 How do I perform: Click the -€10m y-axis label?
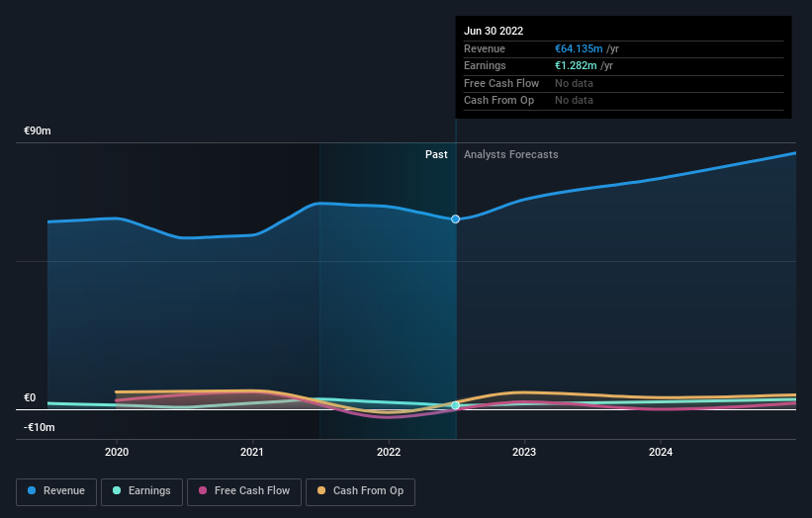coord(40,427)
